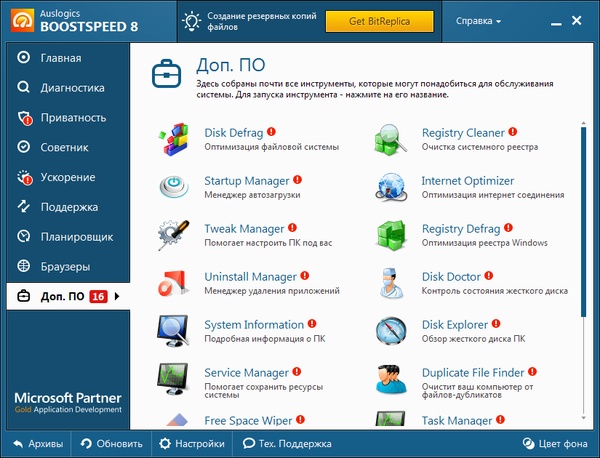
Task: Change background color with Цвет фона
Action: click(x=555, y=444)
